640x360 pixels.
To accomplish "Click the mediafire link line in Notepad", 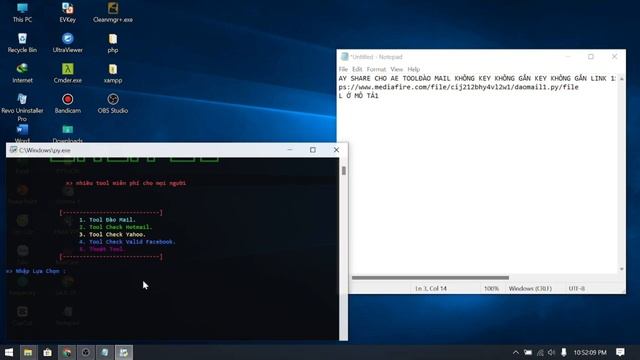I will click(458, 87).
